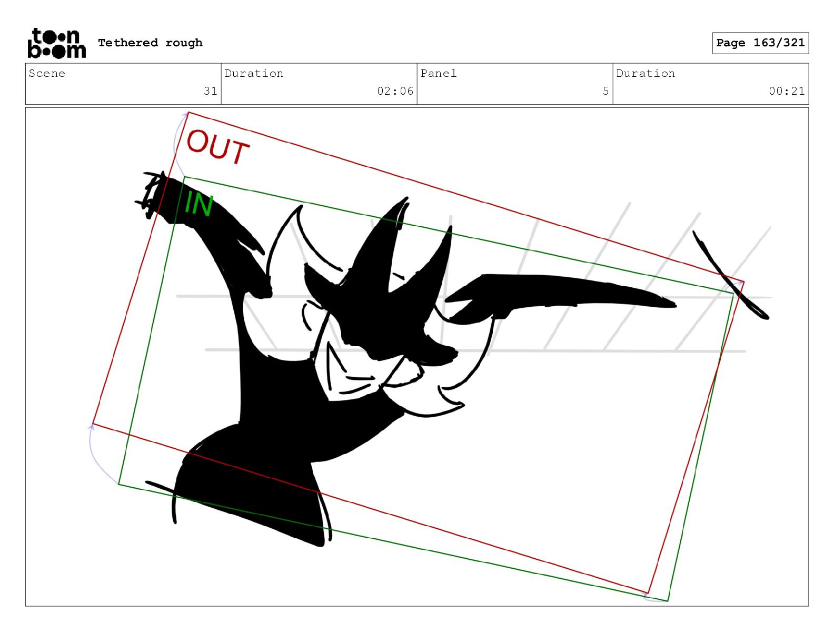This screenshot has width=834, height=644.
Task: Click the 'Scene' header label
Action: pyautogui.click(x=47, y=73)
